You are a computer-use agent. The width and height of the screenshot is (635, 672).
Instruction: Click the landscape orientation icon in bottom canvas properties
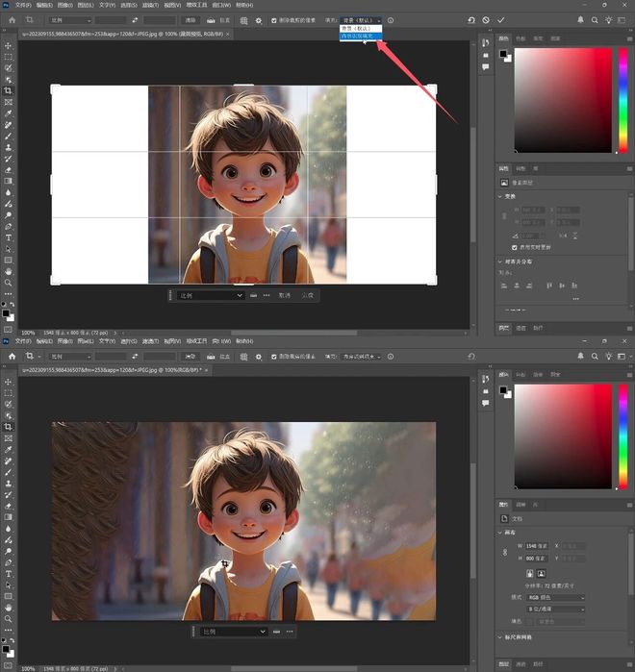click(x=542, y=573)
